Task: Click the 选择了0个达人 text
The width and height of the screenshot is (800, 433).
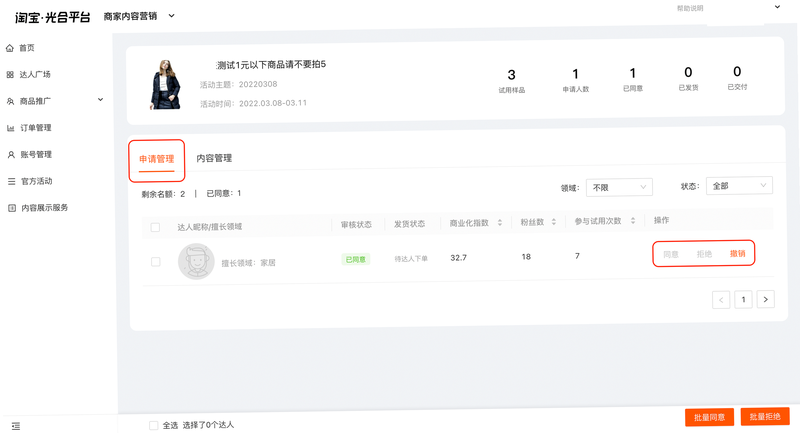Action: (x=208, y=425)
